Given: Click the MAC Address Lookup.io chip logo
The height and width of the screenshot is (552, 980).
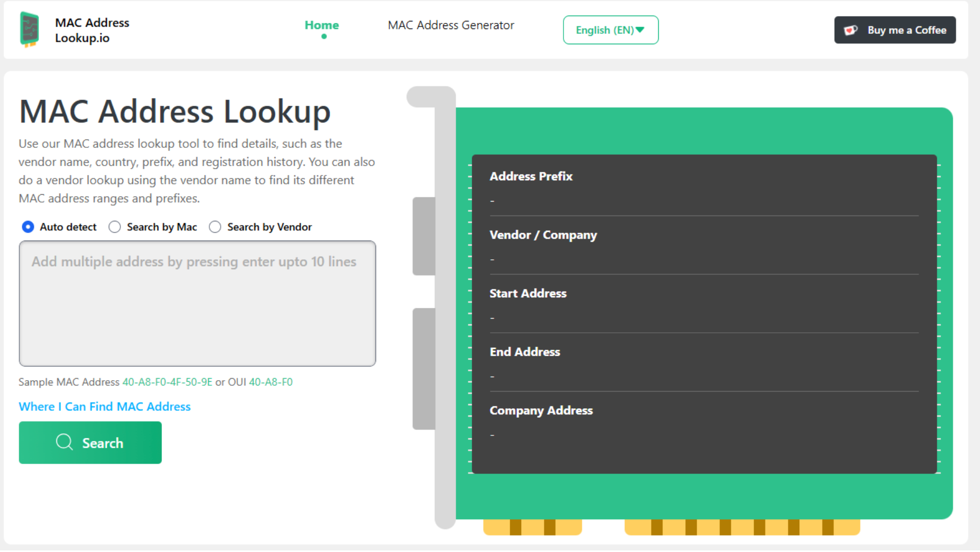Looking at the screenshot, I should [29, 30].
